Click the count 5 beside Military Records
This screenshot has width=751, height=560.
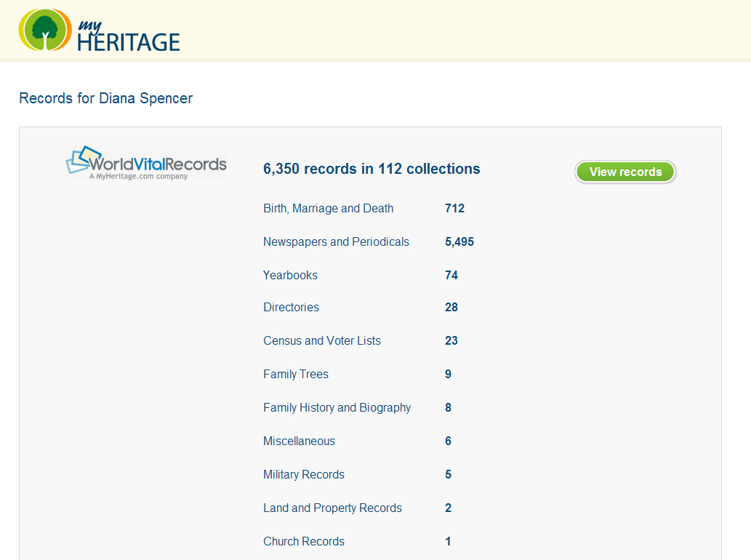[448, 475]
